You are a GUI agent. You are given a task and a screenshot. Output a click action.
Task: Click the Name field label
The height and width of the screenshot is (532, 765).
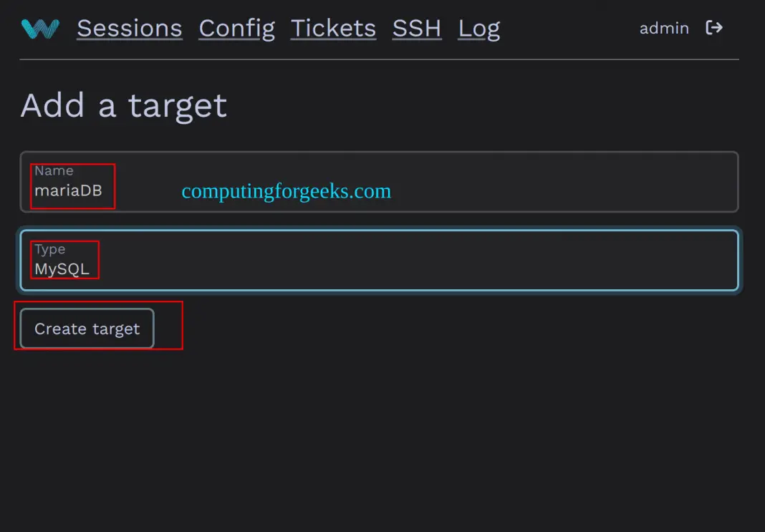click(54, 170)
